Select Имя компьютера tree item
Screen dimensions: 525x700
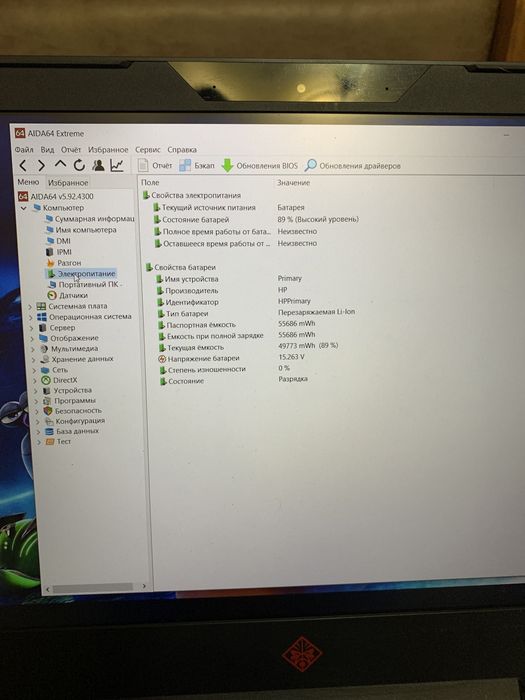[81, 230]
